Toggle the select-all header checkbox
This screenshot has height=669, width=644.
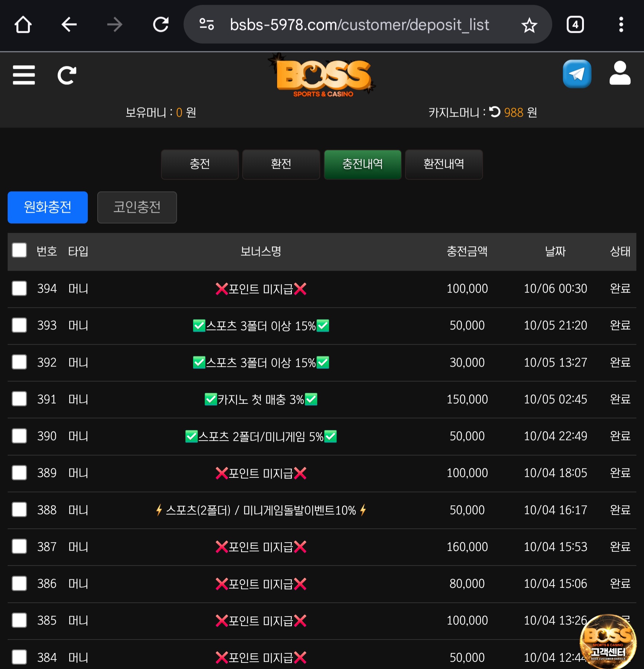[19, 251]
